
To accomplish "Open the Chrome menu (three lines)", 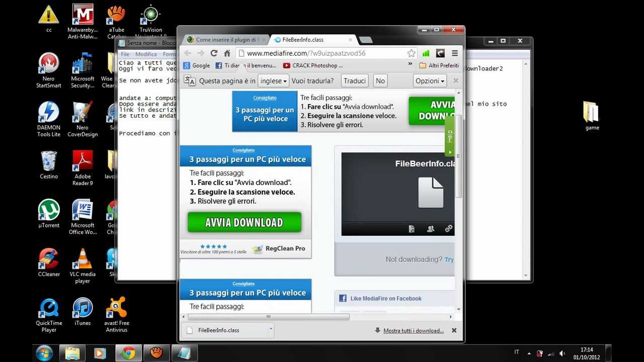I will click(455, 53).
